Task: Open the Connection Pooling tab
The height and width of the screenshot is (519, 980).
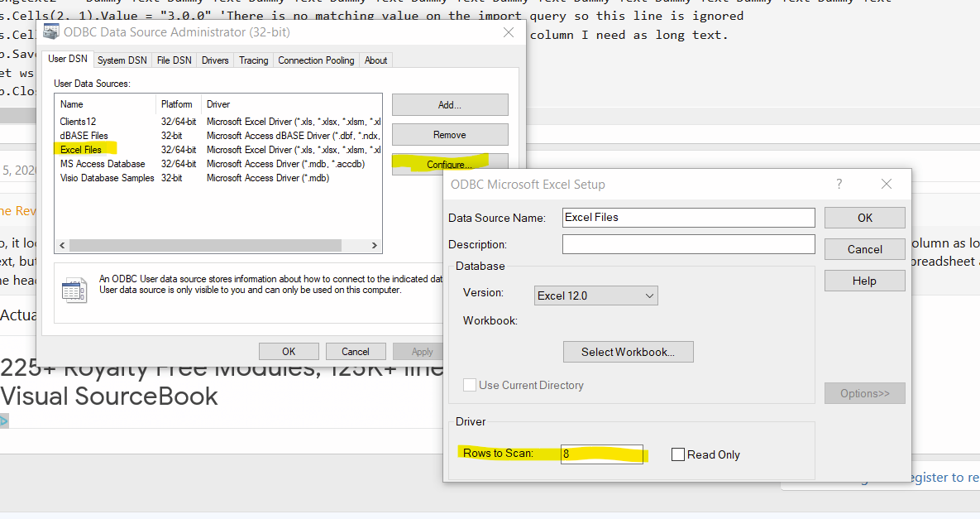Action: pyautogui.click(x=316, y=60)
